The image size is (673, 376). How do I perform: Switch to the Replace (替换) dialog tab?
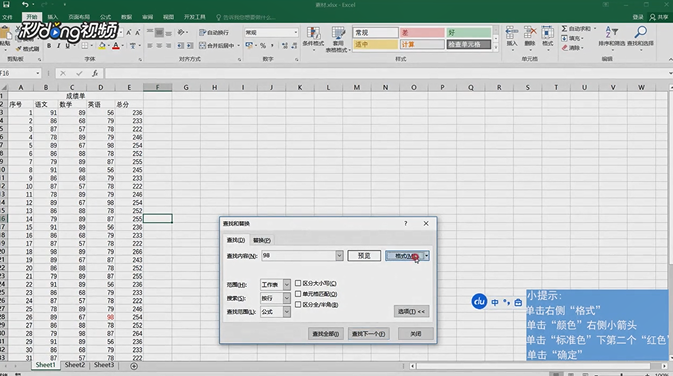tap(261, 240)
